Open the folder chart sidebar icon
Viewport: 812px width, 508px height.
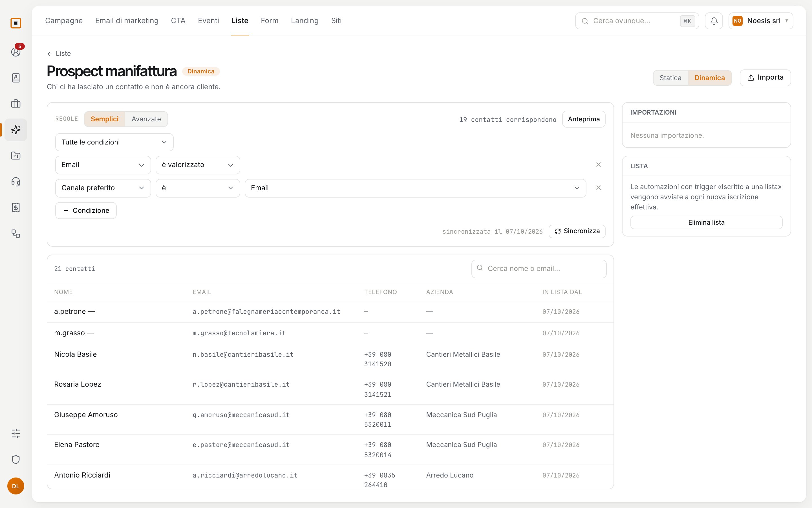[16, 156]
